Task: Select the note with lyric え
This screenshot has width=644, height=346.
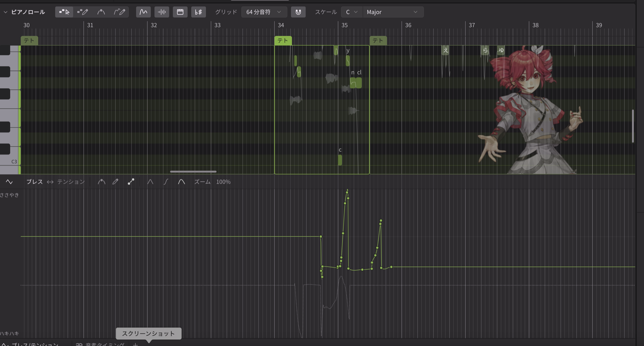Action: click(445, 50)
